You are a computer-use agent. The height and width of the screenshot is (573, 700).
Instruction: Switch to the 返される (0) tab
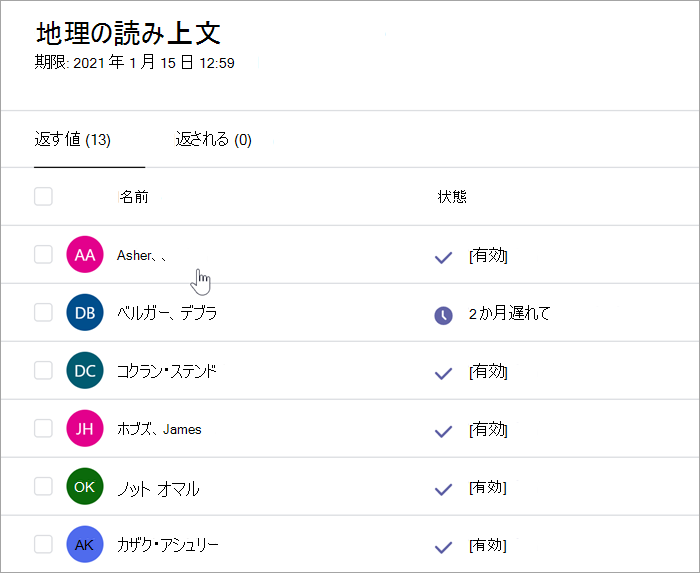pos(213,139)
